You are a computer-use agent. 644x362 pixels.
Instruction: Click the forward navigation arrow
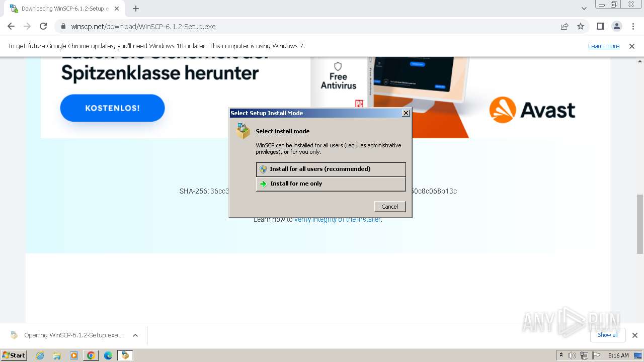pyautogui.click(x=27, y=27)
